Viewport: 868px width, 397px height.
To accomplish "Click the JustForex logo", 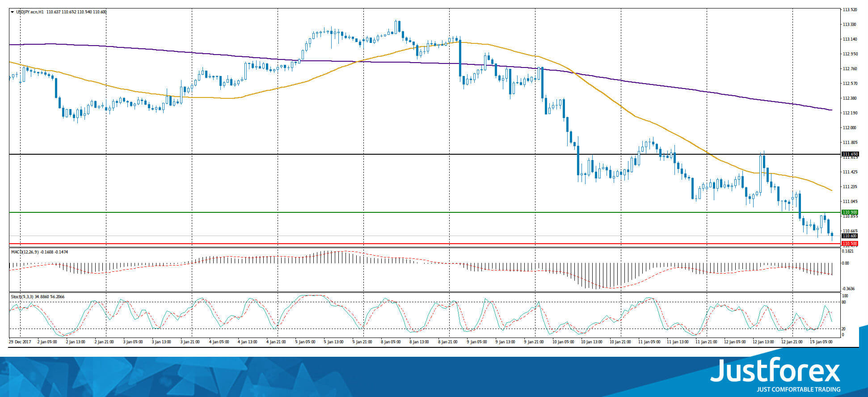I will click(x=775, y=371).
